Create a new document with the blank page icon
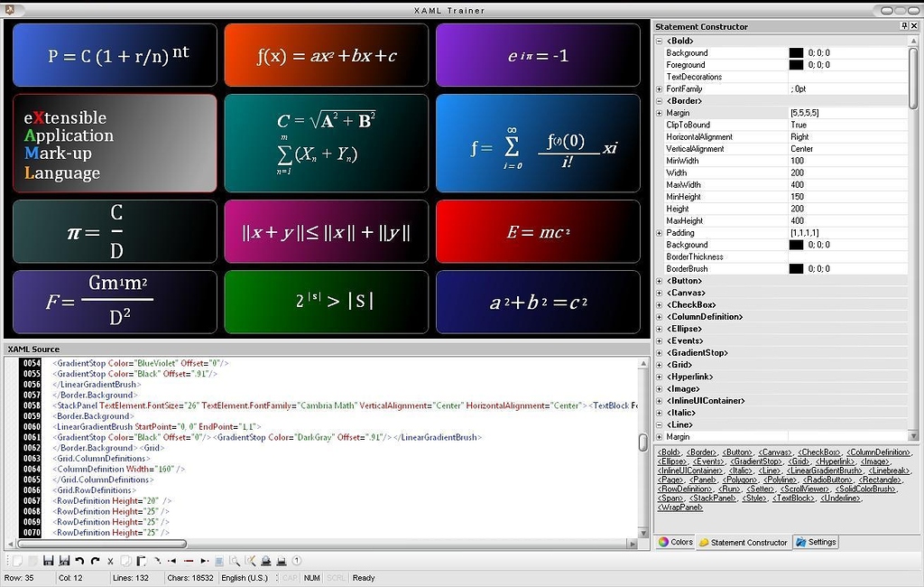 click(x=17, y=561)
